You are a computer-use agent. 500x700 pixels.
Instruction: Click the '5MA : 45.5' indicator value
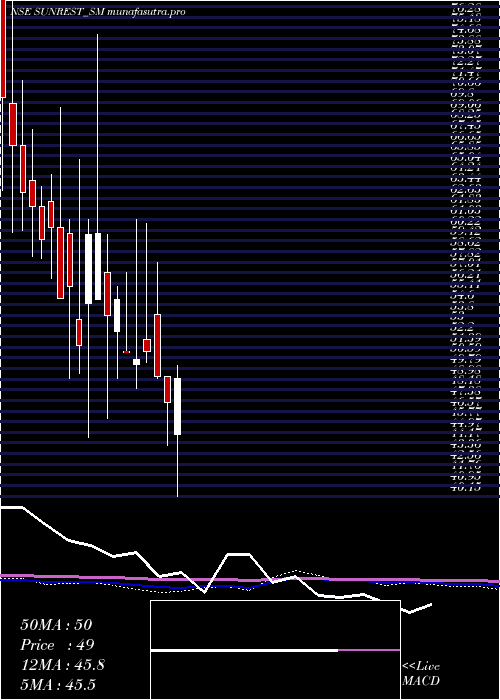[58, 685]
